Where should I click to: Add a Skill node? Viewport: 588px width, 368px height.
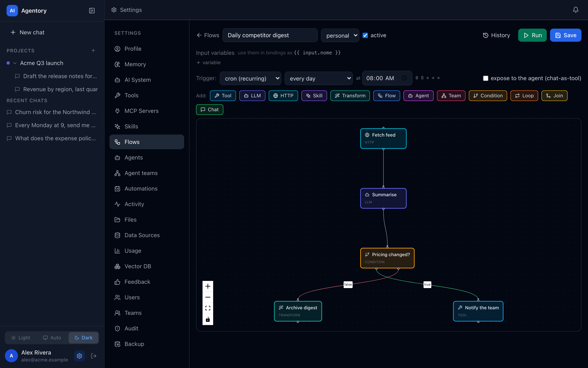point(314,96)
